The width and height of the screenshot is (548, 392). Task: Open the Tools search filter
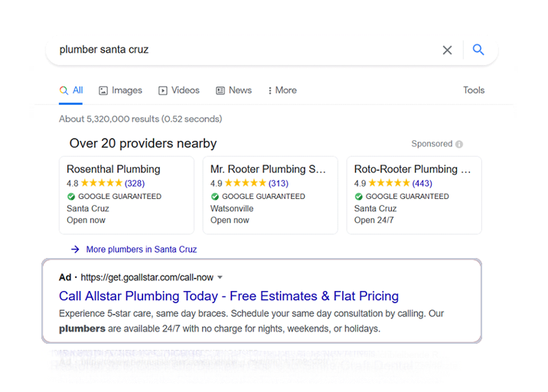pyautogui.click(x=474, y=90)
